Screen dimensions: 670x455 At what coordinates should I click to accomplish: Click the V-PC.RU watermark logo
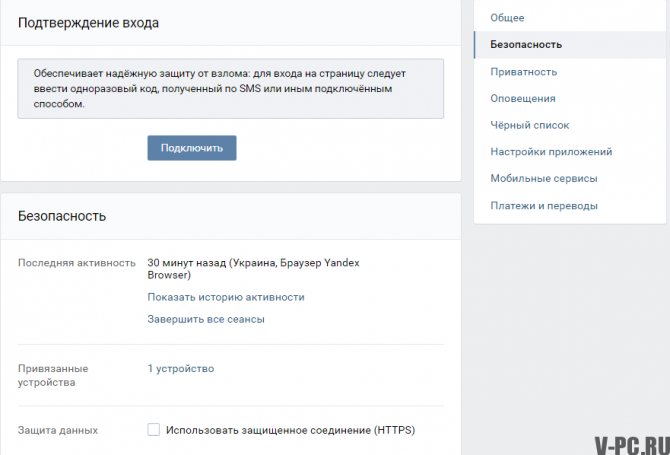(x=632, y=446)
